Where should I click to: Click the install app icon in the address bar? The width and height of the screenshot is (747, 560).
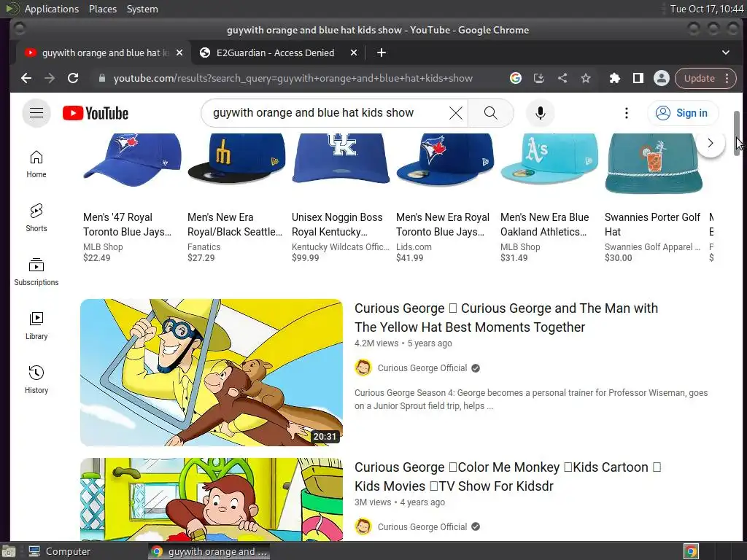pyautogui.click(x=539, y=78)
